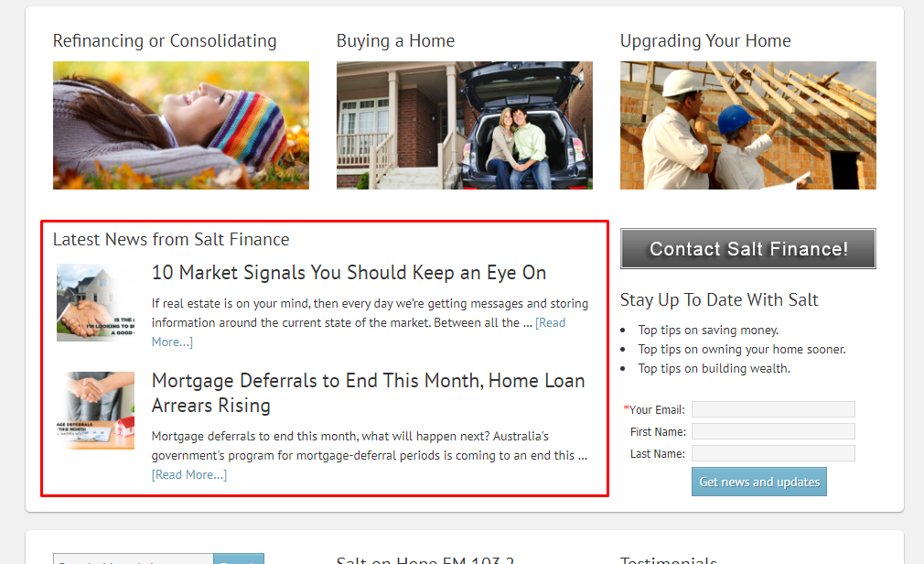The image size is (924, 564).
Task: Open the Upgrading Your Home image
Action: [747, 125]
